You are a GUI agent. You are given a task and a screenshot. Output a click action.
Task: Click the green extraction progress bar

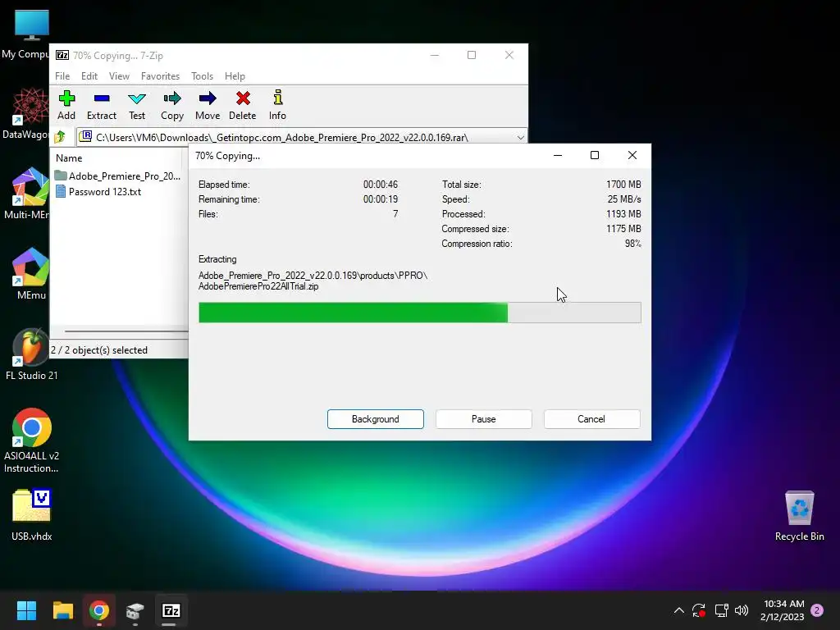[419, 313]
